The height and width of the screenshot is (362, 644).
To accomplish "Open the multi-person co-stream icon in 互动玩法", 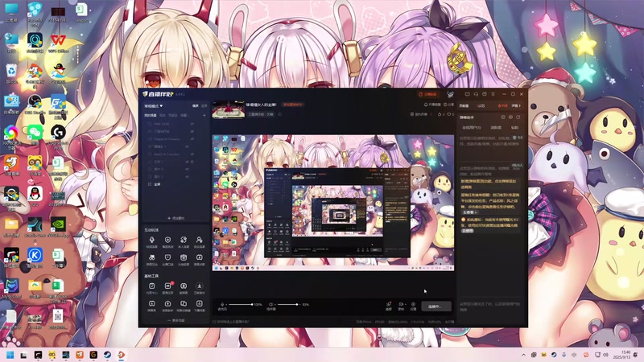I will click(x=184, y=241).
